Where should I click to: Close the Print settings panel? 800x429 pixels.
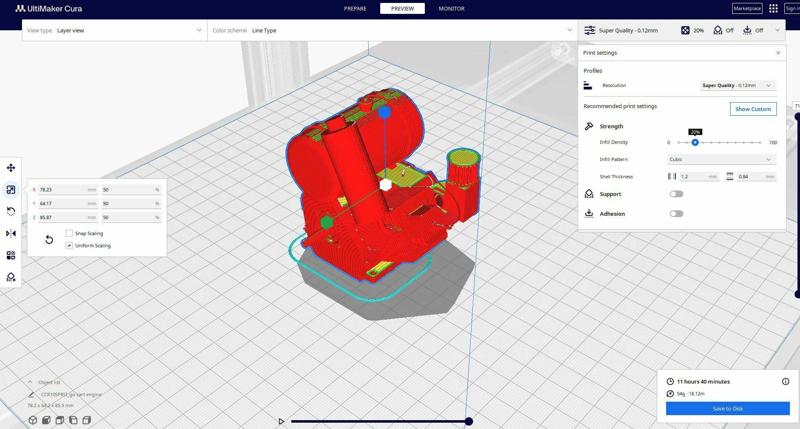(x=778, y=53)
